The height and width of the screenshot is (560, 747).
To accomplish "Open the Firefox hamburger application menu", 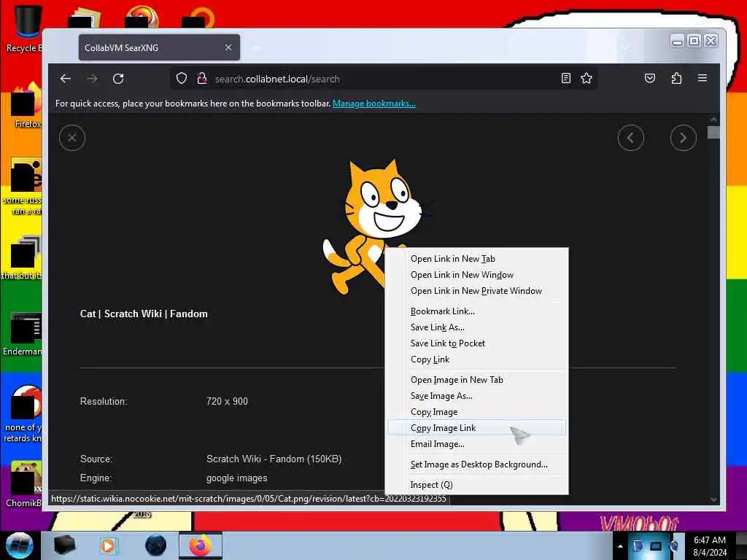I will pyautogui.click(x=703, y=78).
